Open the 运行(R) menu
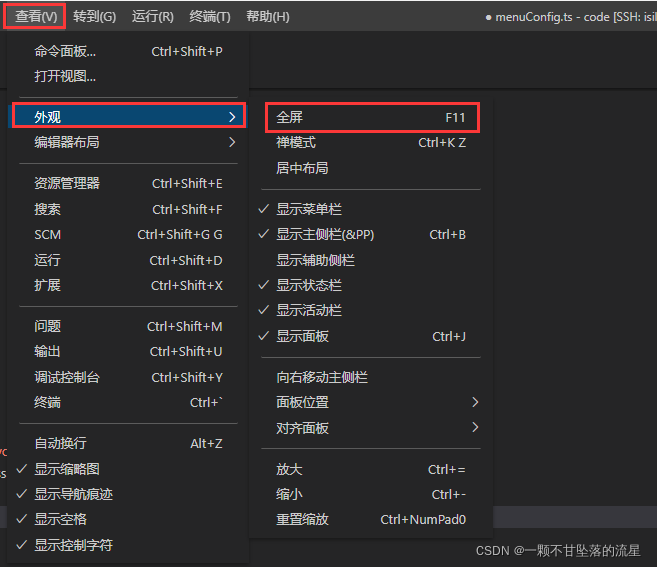 153,16
